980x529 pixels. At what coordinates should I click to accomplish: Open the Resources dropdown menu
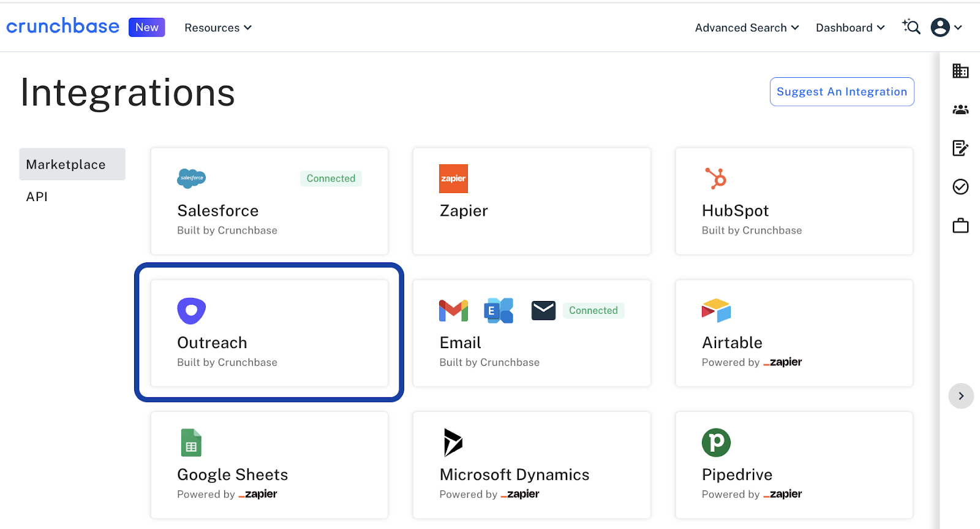pos(218,28)
